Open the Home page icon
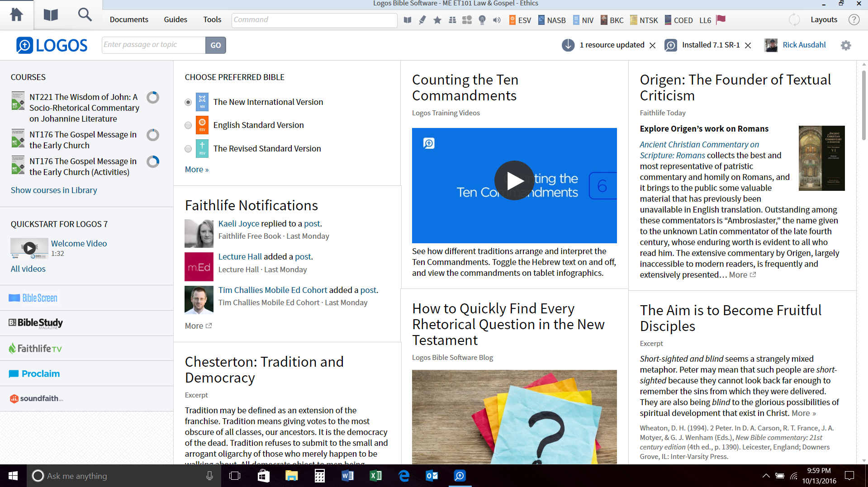The height and width of the screenshot is (487, 868). coord(16,15)
